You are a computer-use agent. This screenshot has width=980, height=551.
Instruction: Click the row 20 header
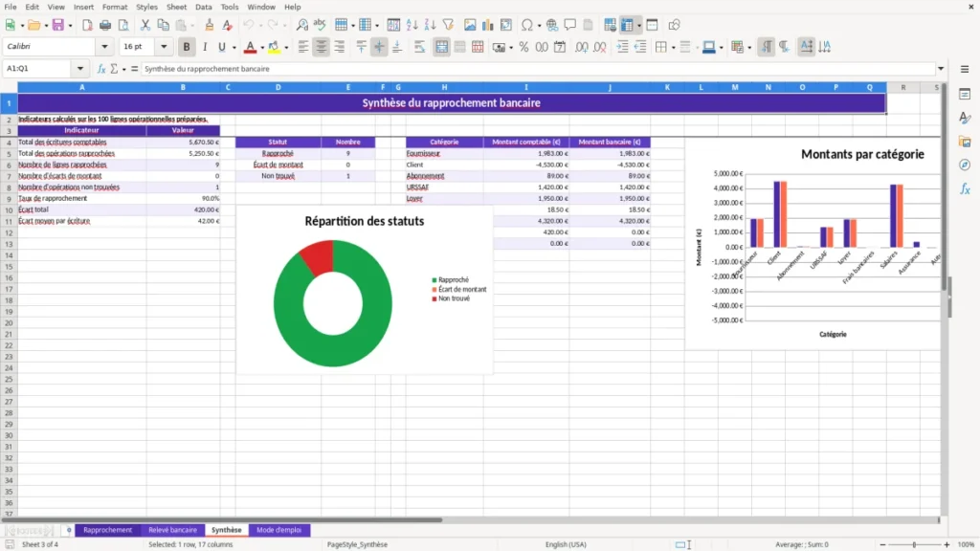click(x=9, y=323)
